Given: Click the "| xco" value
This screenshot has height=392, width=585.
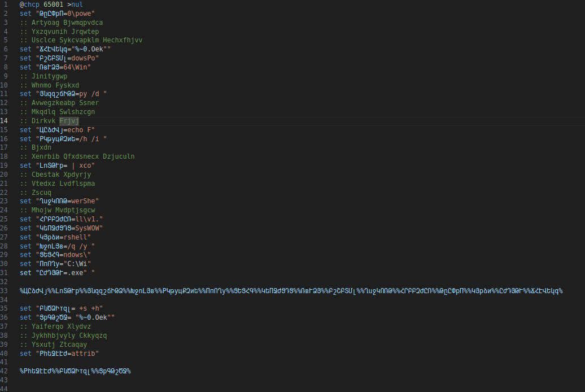Looking at the screenshot, I should (x=81, y=165).
